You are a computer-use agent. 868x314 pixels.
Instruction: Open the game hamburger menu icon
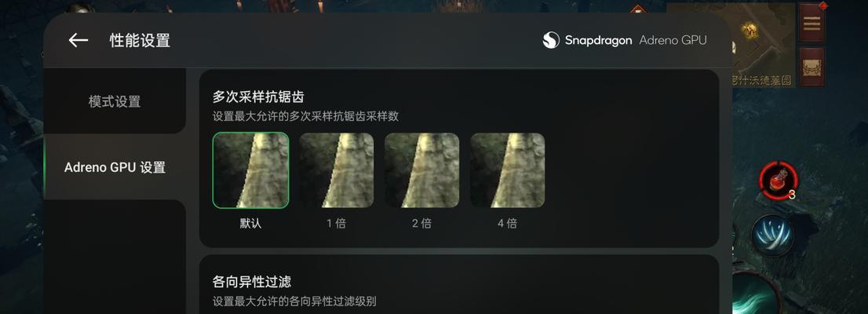[811, 22]
